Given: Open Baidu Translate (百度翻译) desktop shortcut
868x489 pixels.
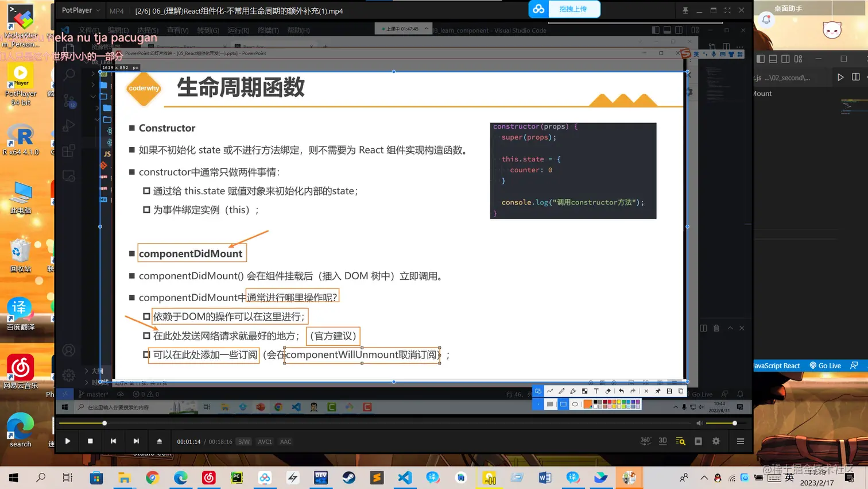Looking at the screenshot, I should pos(21,314).
